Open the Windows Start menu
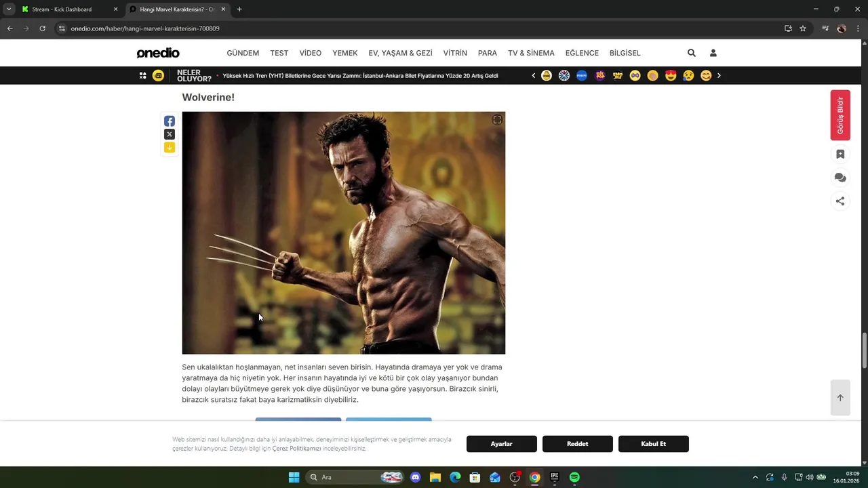This screenshot has width=868, height=488. [294, 477]
